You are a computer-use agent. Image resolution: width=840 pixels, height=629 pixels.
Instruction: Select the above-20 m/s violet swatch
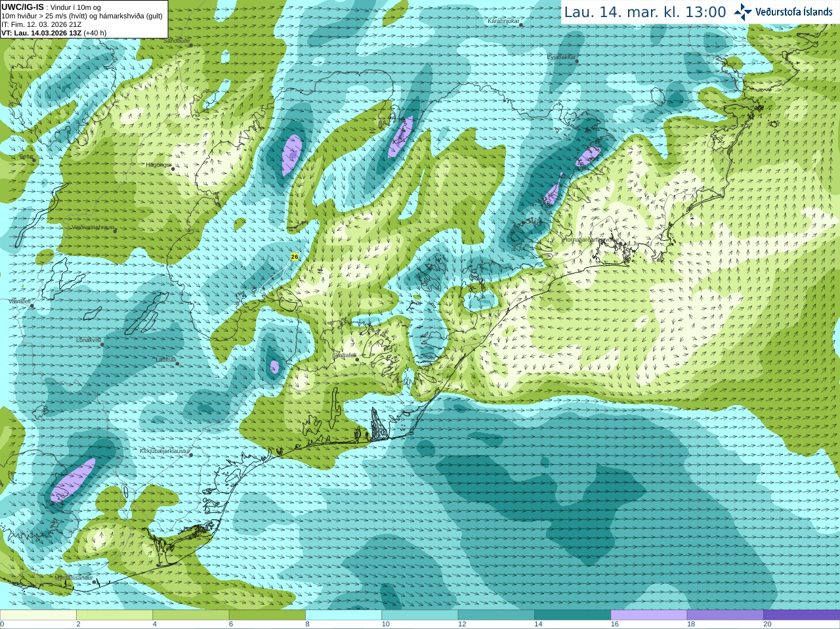pos(801,615)
